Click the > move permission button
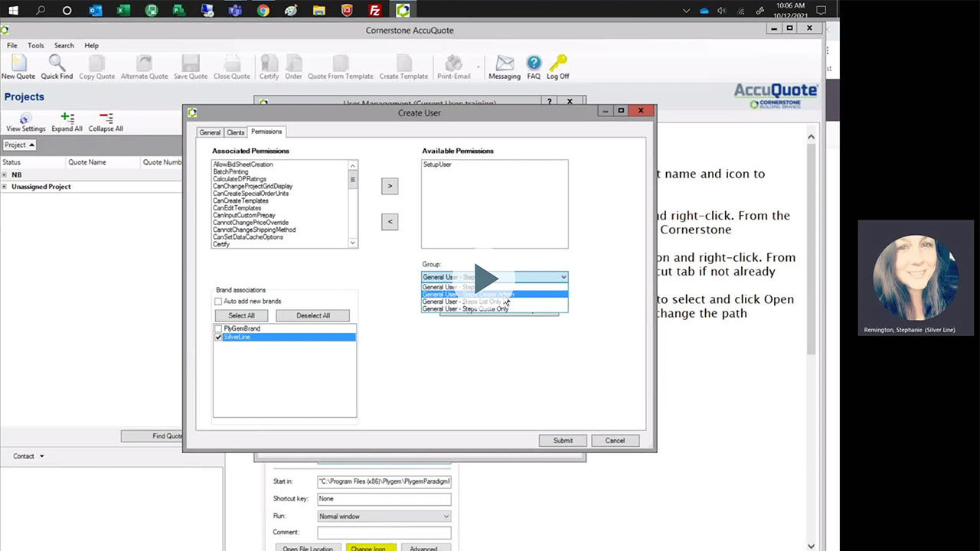The image size is (980, 551). tap(390, 186)
